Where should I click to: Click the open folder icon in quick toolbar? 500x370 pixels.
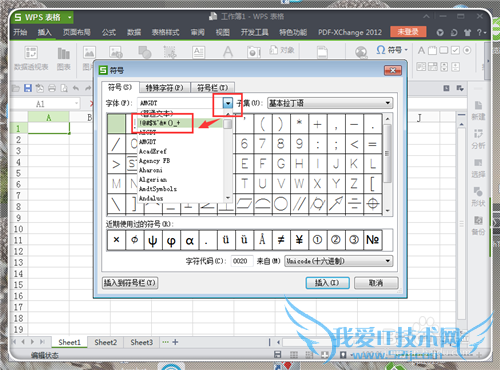[16, 88]
